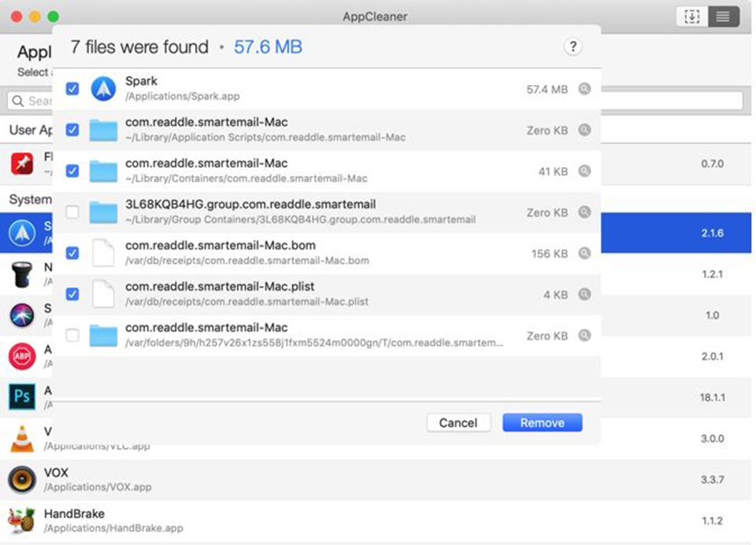This screenshot has width=756, height=545.
Task: Click the VOX app icon
Action: (23, 478)
